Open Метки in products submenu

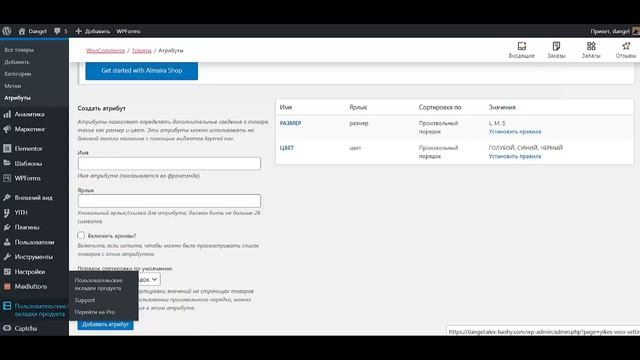pos(13,86)
